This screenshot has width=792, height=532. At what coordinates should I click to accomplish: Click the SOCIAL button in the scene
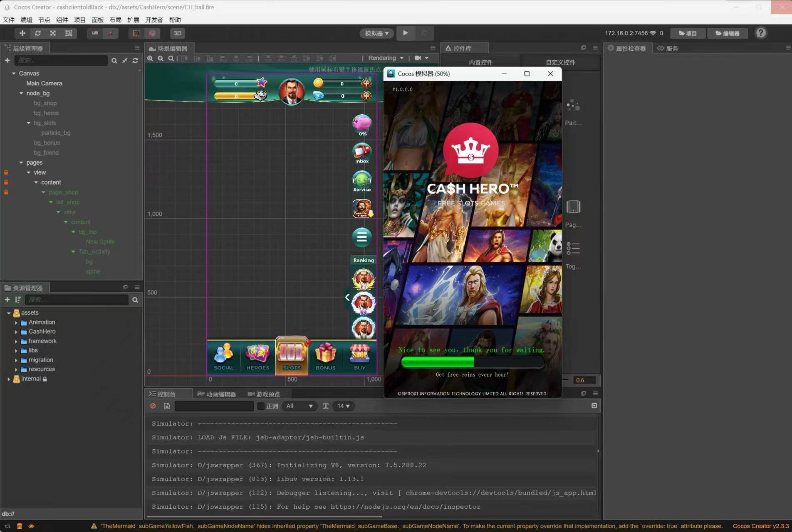[224, 357]
